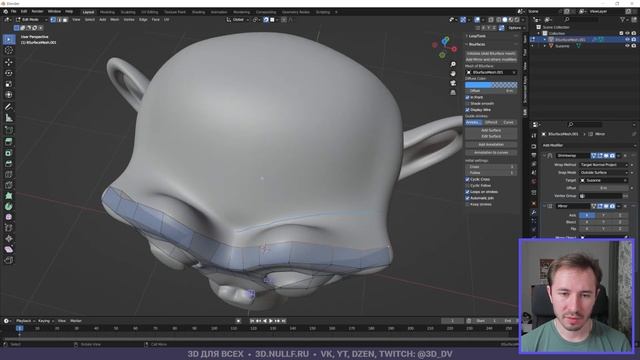Enable the Cyclic Follow checkbox
This screenshot has height=360, width=640.
468,186
